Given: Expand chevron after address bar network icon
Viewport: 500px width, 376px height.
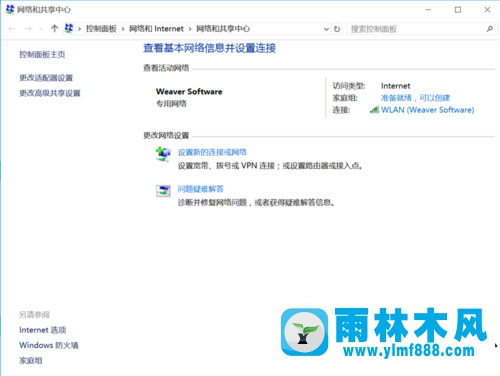Looking at the screenshot, I should pyautogui.click(x=80, y=29).
